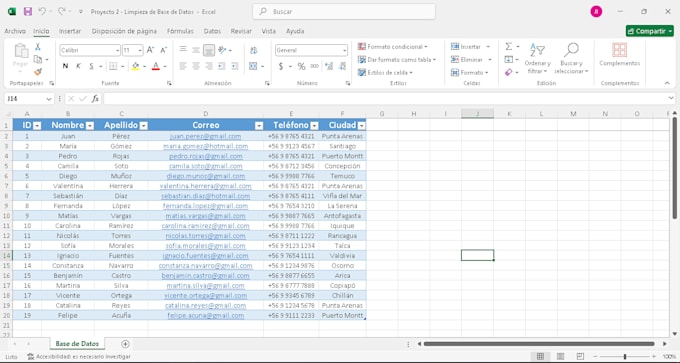
Task: Collapse the ribbon with the chevron
Action: pos(667,83)
